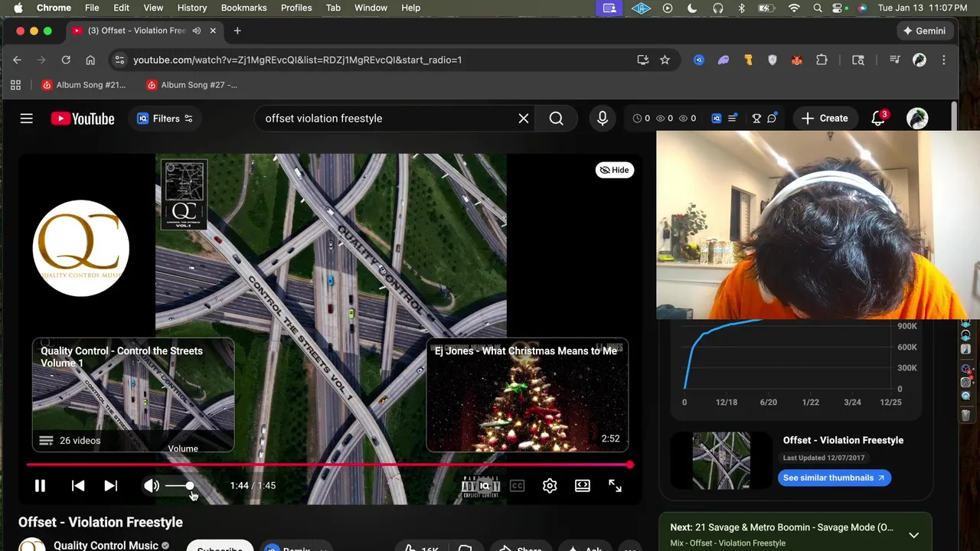This screenshot has height=551, width=980.
Task: Expand the Next up mix panel
Action: pos(913,535)
